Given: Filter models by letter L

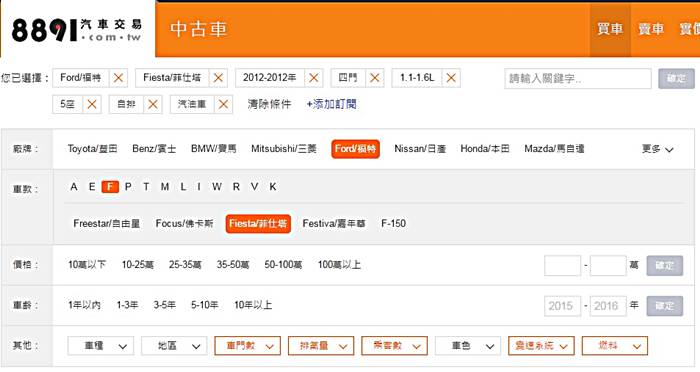Looking at the screenshot, I should 183,187.
